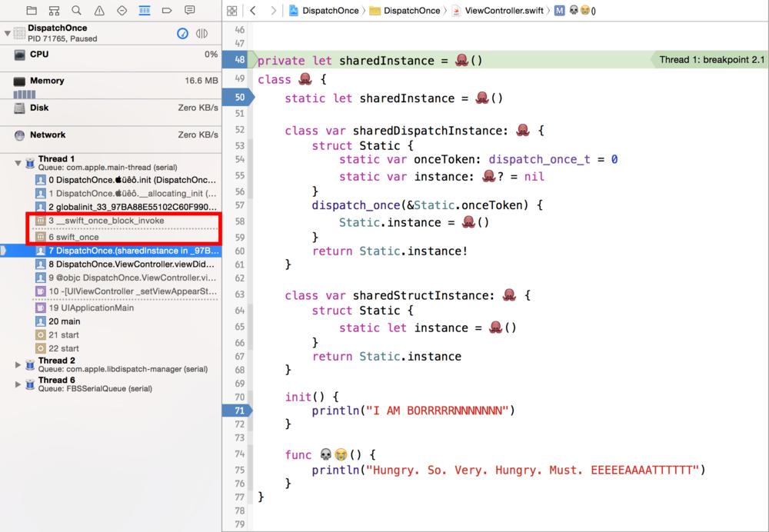Switch to the Symbol navigator icon
Screen dimensions: 769x532
click(54, 11)
